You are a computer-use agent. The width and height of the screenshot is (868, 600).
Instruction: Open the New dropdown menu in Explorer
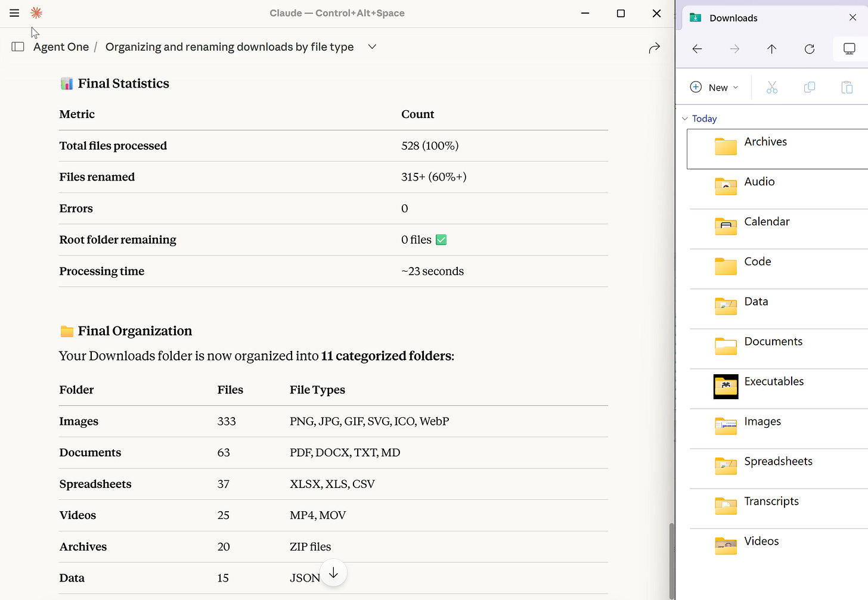click(714, 87)
